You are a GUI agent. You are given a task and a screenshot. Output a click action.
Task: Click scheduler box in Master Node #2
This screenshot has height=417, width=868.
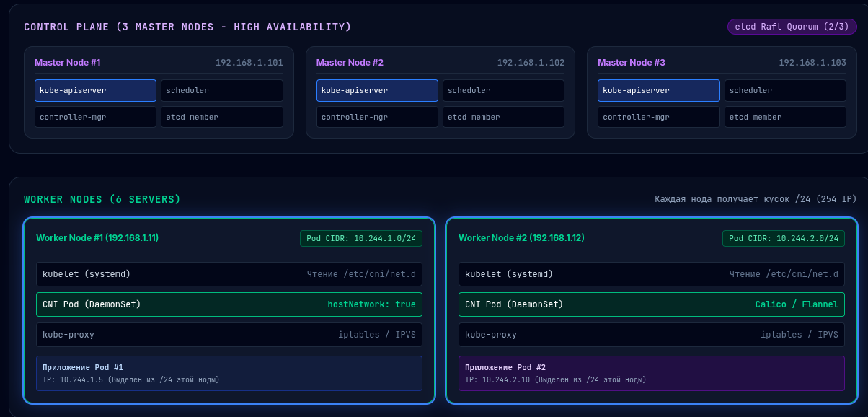[504, 90]
